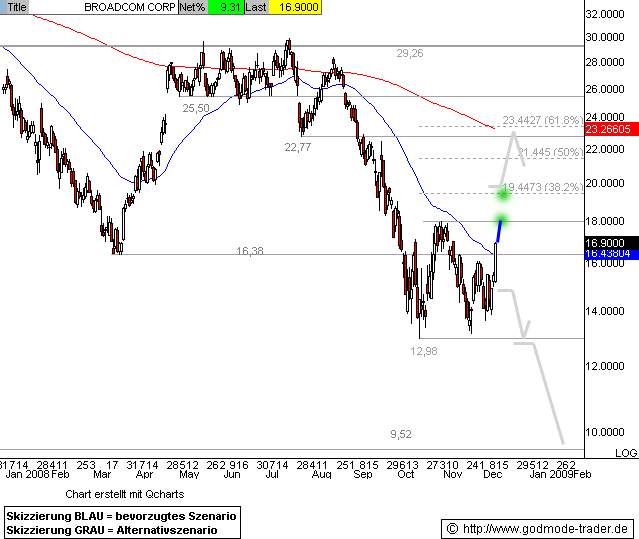Click the lower green target dot at 18.00
This screenshot has height=539, width=639.
(502, 220)
